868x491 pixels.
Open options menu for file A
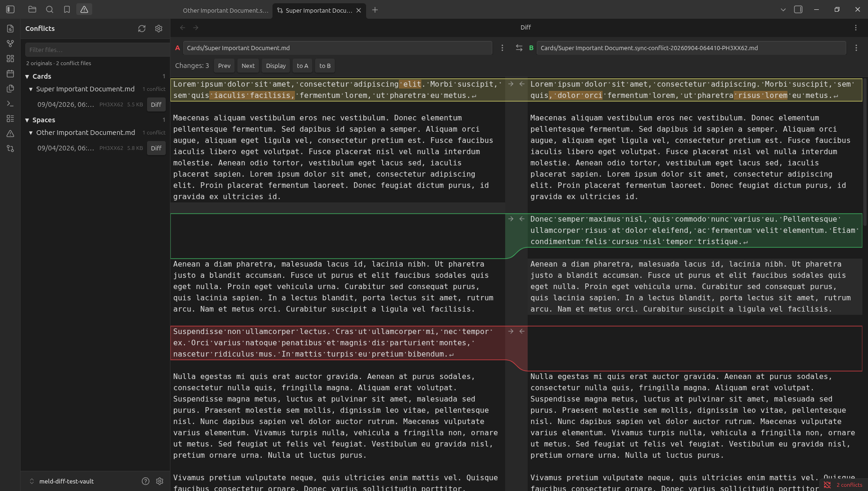click(502, 48)
